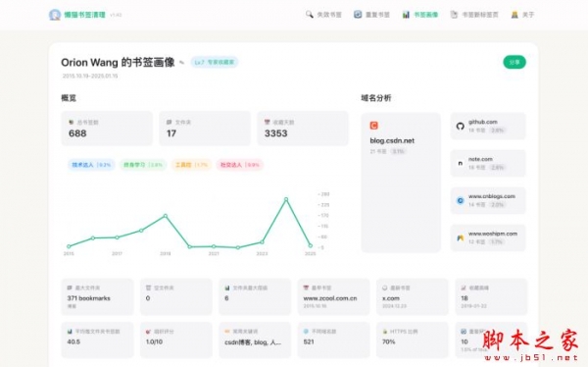588x367 pixels.
Task: Click the x.com card icon
Action: (x=385, y=288)
